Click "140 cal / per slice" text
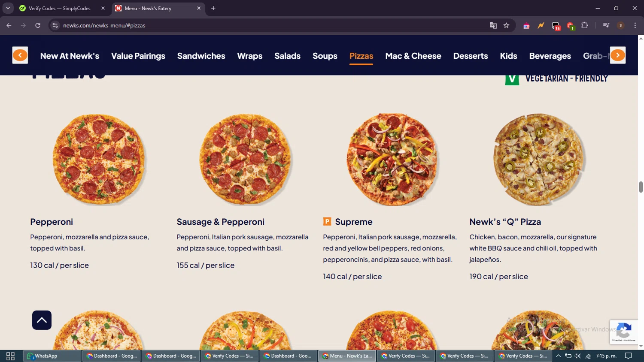The image size is (644, 362). 352,277
